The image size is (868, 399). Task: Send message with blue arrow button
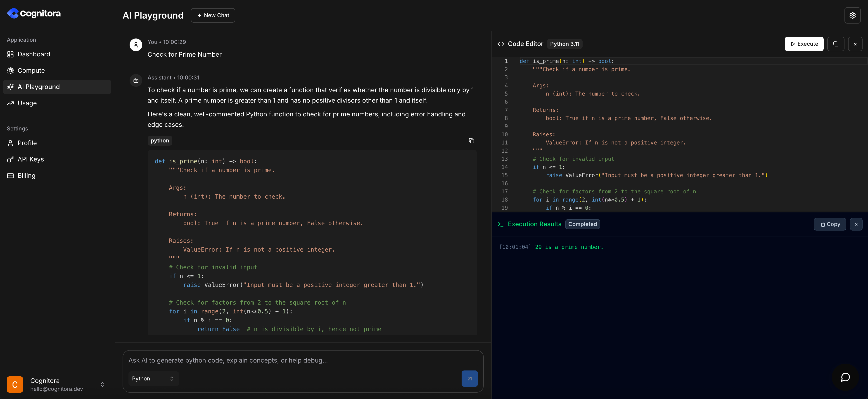point(469,378)
